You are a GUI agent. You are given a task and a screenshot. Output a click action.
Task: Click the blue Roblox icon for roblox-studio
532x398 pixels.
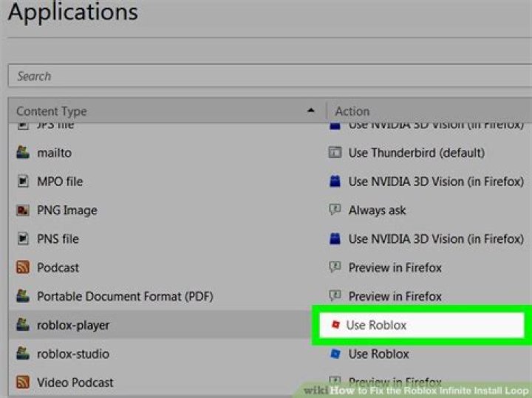335,354
